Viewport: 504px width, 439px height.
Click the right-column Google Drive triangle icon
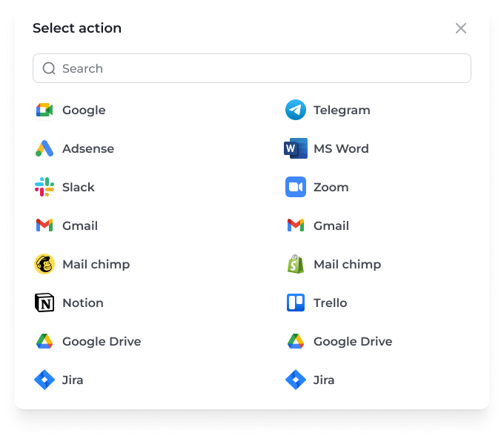point(296,341)
